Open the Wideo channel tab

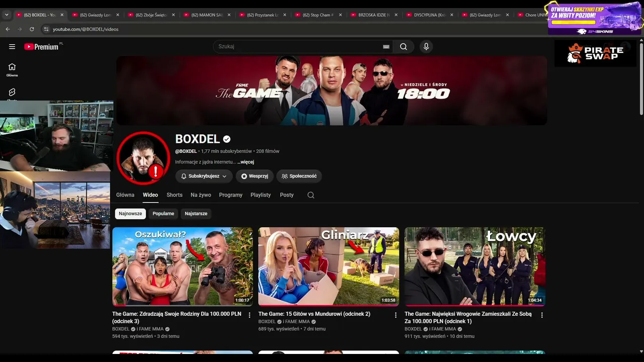[150, 195]
